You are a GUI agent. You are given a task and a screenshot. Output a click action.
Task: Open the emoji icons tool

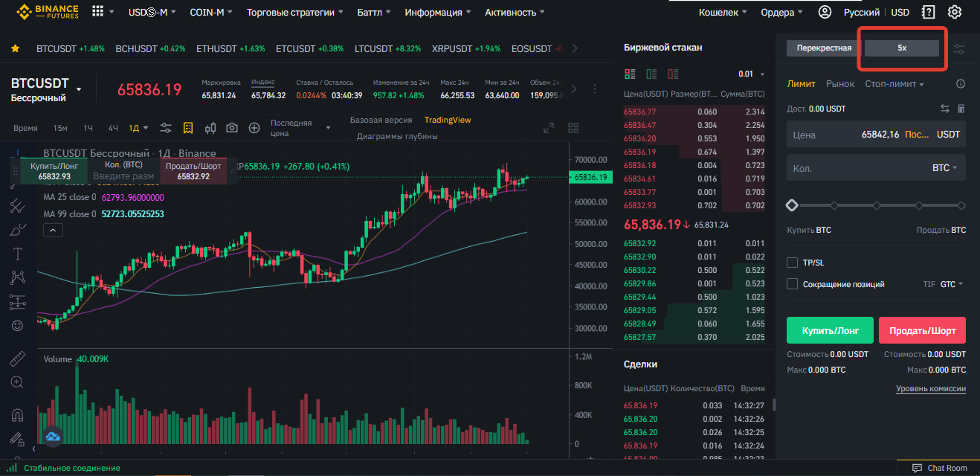coord(18,326)
